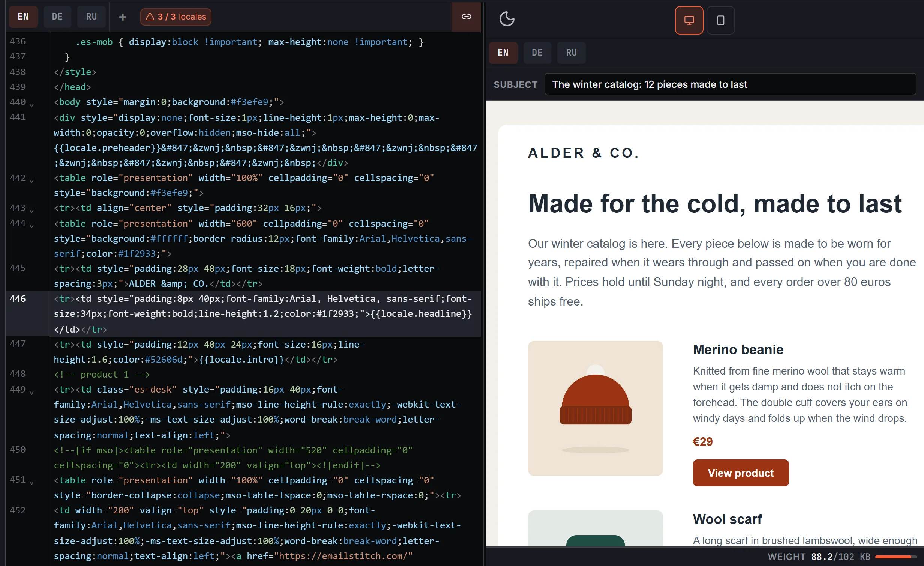Collapse the fold arrow at line 442
924x566 pixels.
31,181
